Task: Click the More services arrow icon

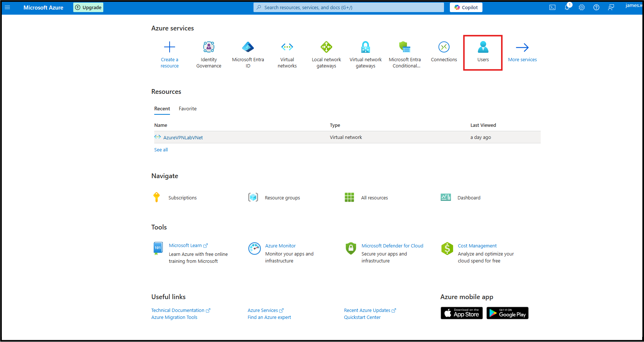Action: click(x=522, y=47)
